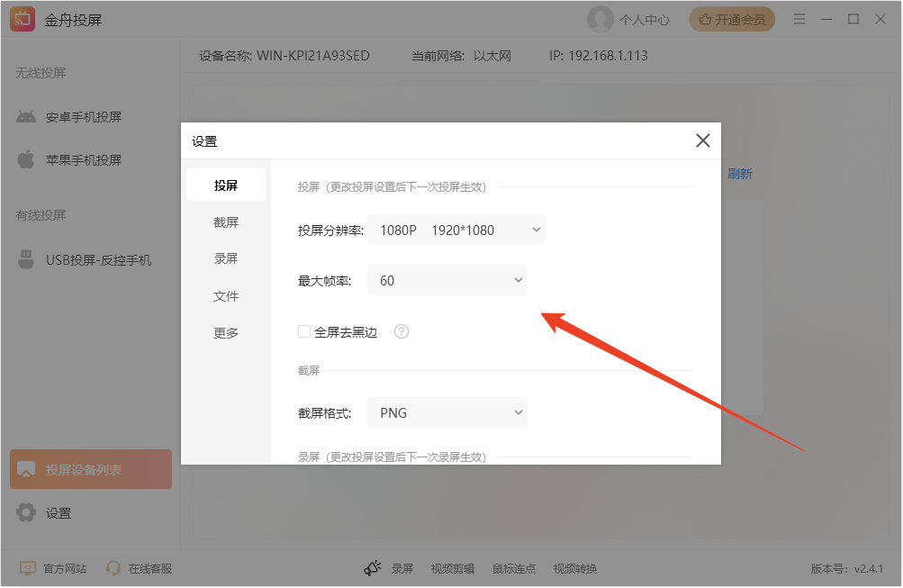Image resolution: width=903 pixels, height=588 pixels.
Task: Open the 投屏分辨率 resolution dropdown
Action: point(456,230)
